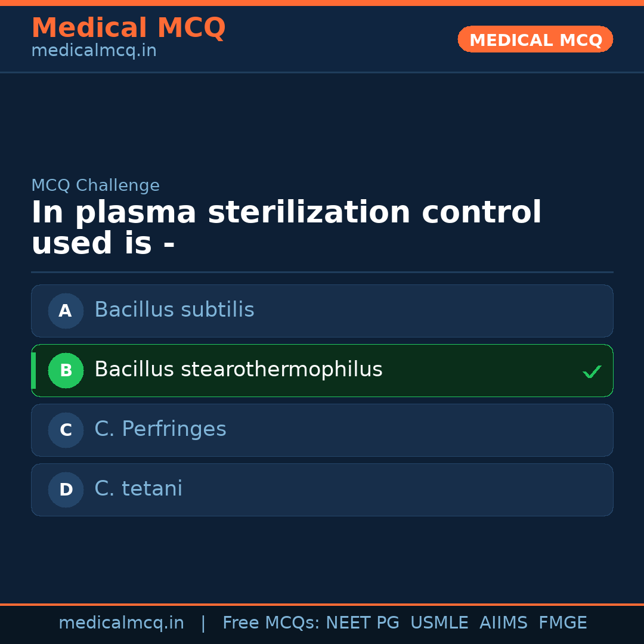Image resolution: width=644 pixels, height=644 pixels.
Task: Click "AIIMS" in the footer
Action: tap(503, 623)
